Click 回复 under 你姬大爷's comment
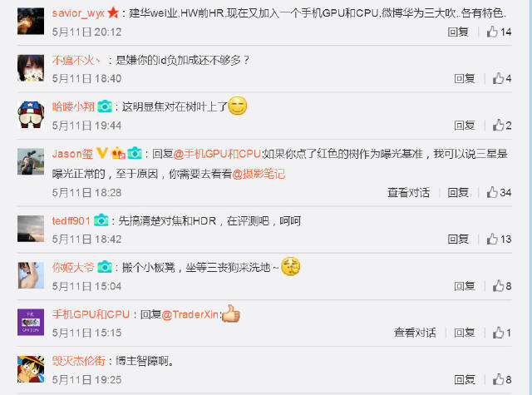Viewport: 532px width, 395px height. pos(465,286)
